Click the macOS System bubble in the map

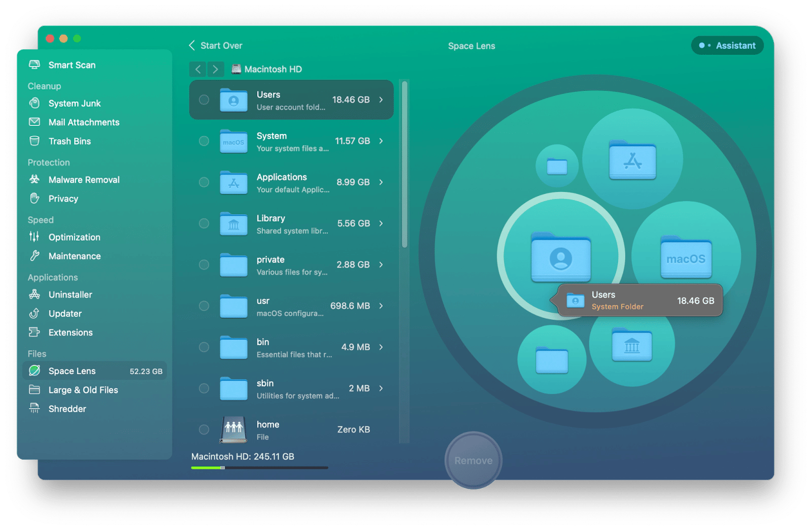686,256
